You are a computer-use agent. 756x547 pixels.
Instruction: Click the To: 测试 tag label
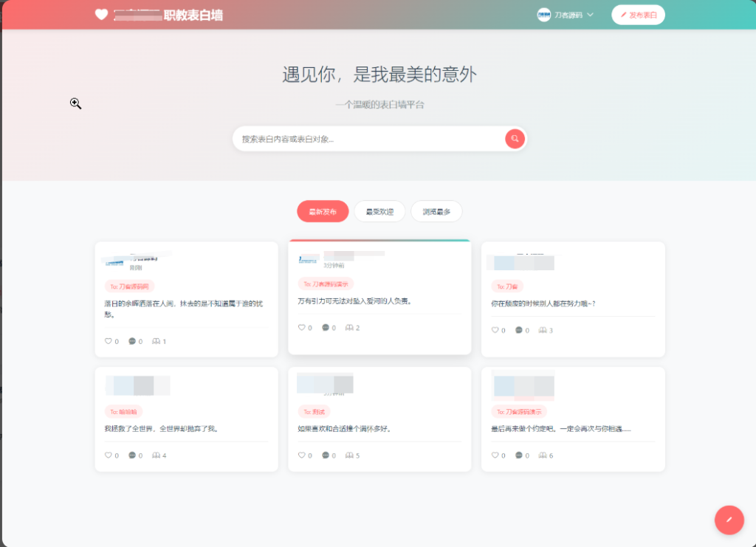pos(314,412)
